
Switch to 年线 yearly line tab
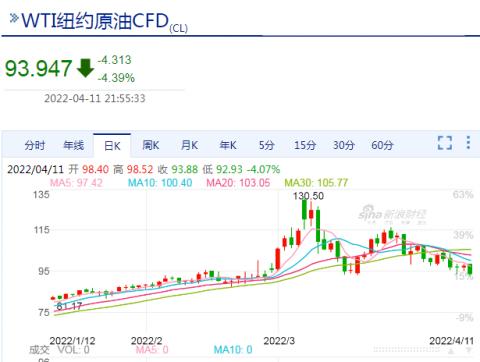point(73,145)
